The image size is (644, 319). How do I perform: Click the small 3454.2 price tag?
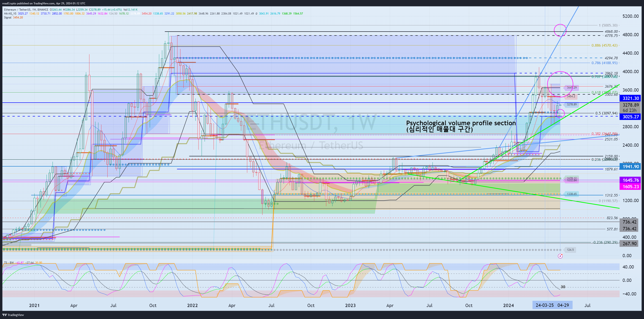click(x=571, y=96)
